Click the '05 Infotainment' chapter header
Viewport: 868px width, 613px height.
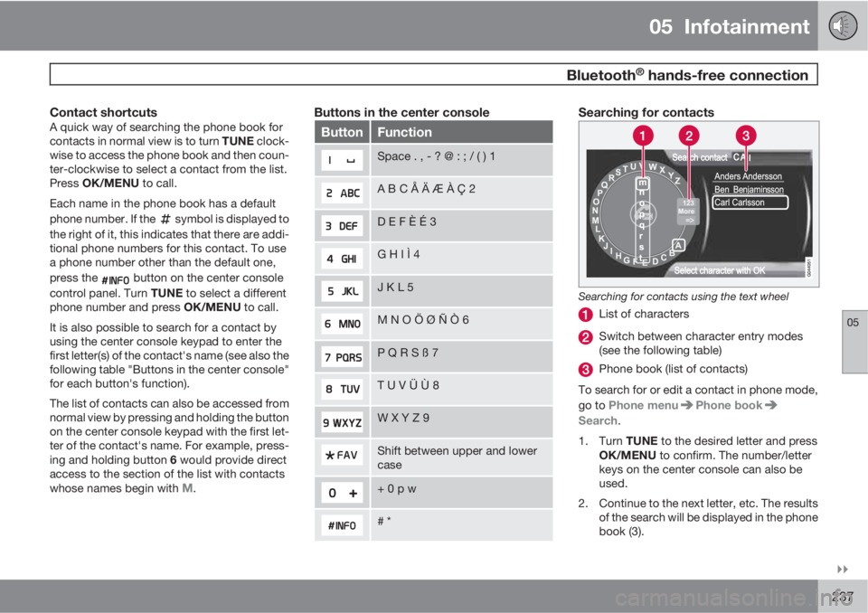(x=729, y=26)
